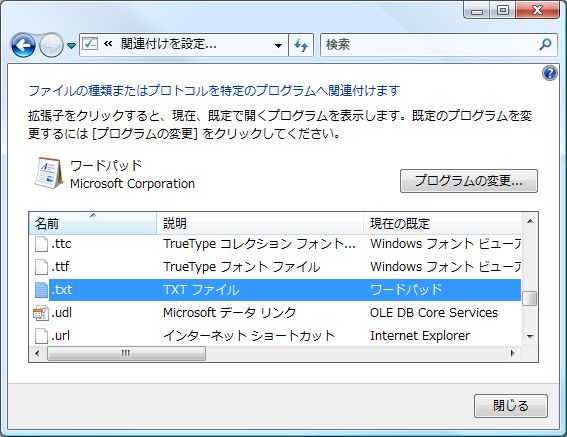Sort by the 現在の既定 column header
This screenshot has height=437, width=567.
pos(443,223)
